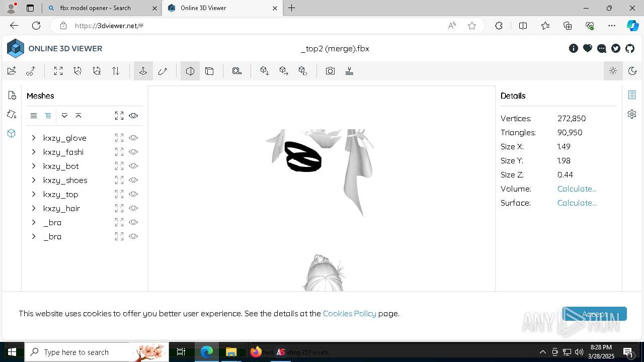
Task: Click the download model icon
Action: pyautogui.click(x=265, y=71)
